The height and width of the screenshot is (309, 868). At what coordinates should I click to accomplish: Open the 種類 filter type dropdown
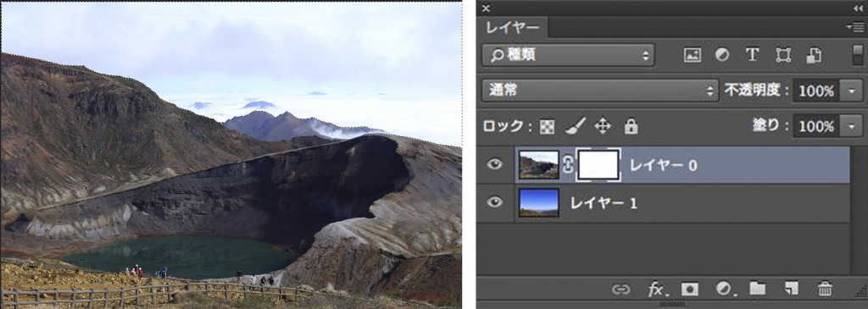(568, 55)
